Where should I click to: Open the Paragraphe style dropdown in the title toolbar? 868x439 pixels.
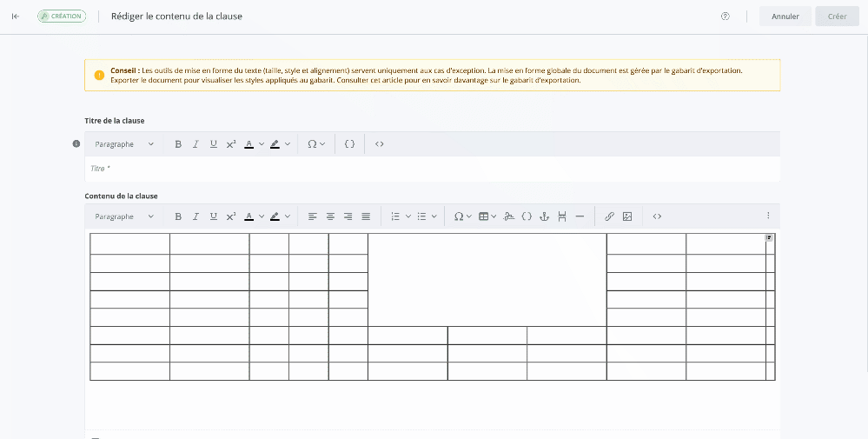click(124, 144)
